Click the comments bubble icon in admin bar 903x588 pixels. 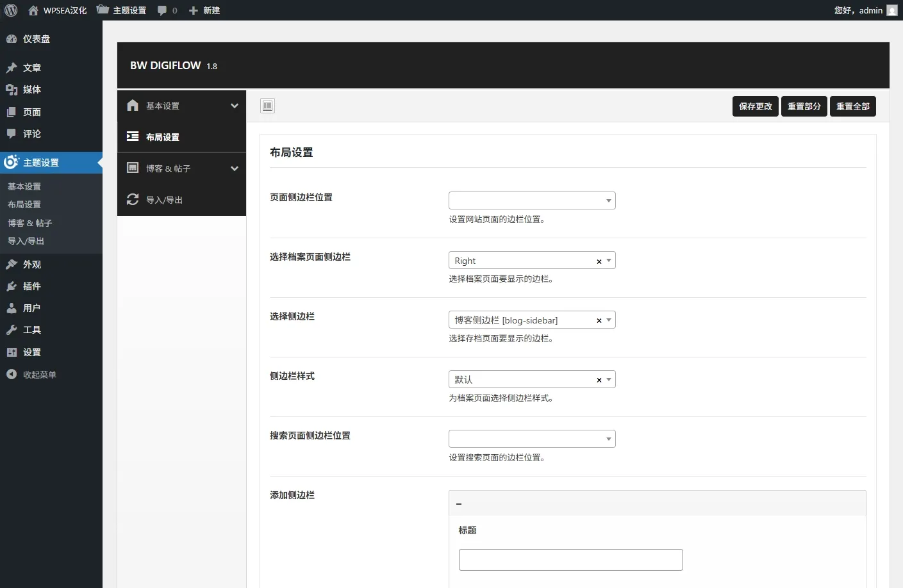point(162,10)
